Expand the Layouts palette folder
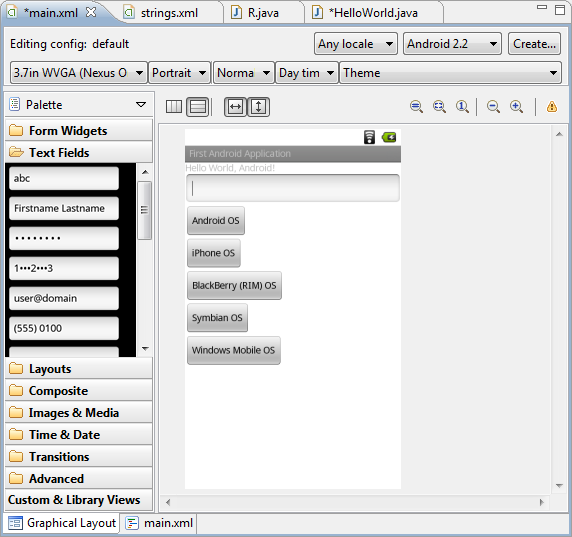 79,369
